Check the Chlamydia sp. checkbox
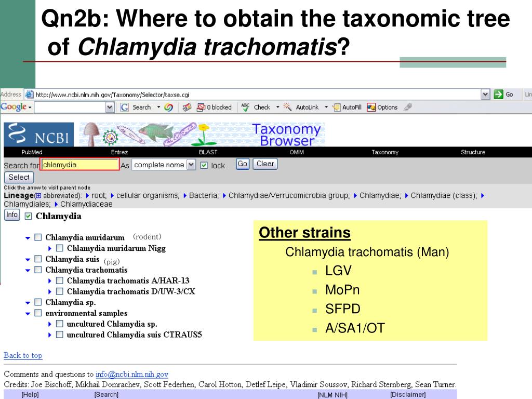This screenshot has width=532, height=399. [x=38, y=302]
